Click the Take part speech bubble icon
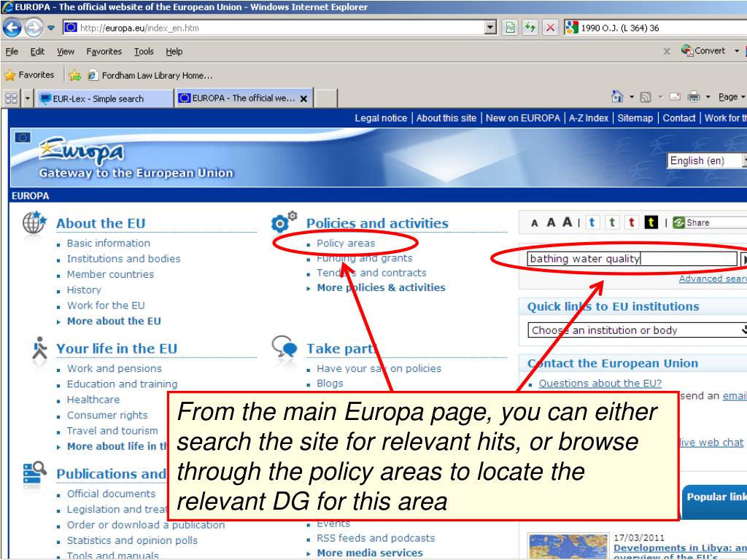 [285, 346]
